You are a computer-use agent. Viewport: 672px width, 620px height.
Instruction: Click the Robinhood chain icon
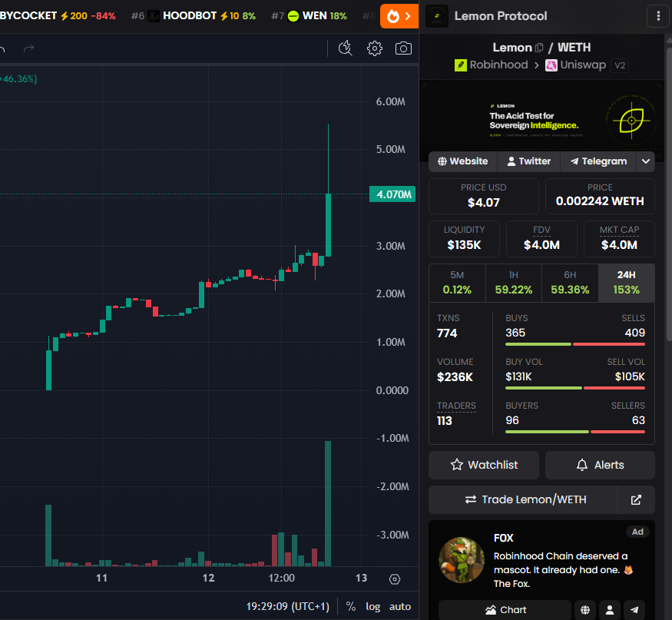click(461, 65)
